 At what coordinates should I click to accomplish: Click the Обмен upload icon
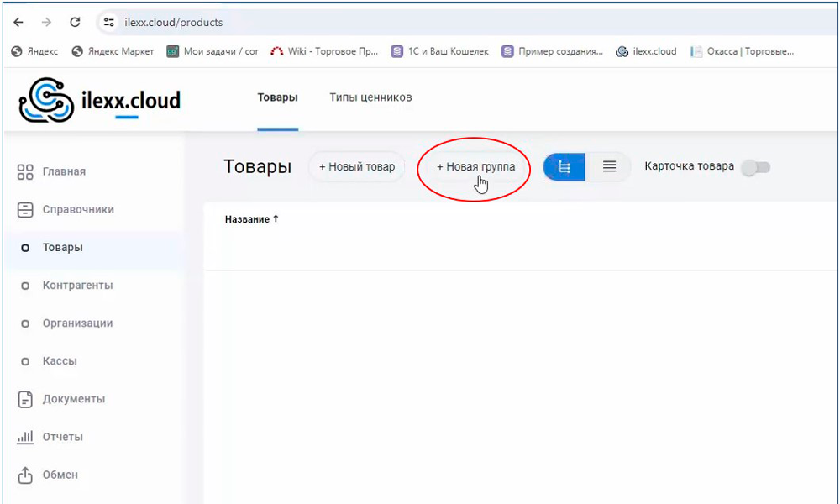[25, 475]
